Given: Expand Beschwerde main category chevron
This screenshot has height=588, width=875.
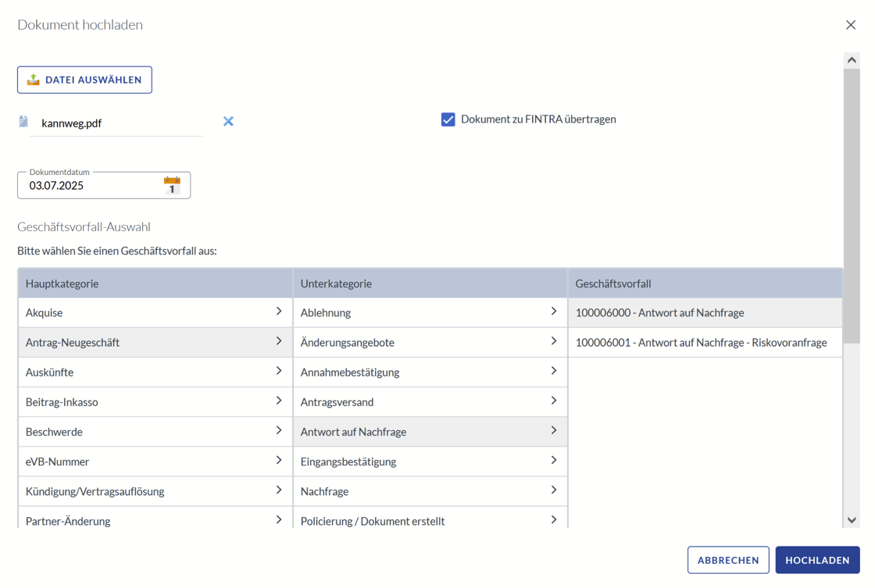Looking at the screenshot, I should 279,431.
